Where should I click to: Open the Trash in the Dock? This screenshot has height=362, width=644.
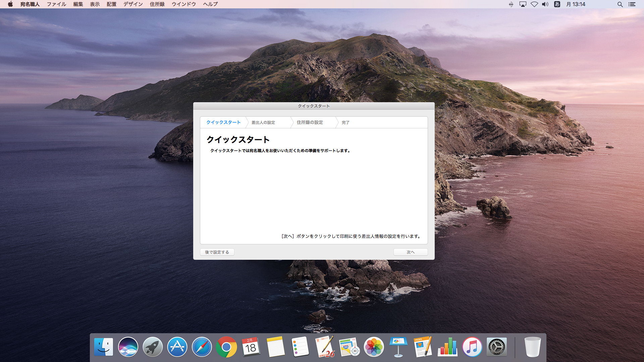click(x=532, y=347)
